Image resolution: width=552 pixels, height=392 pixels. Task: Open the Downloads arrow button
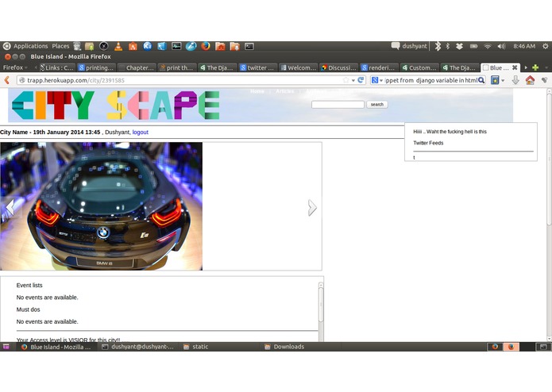(x=515, y=80)
